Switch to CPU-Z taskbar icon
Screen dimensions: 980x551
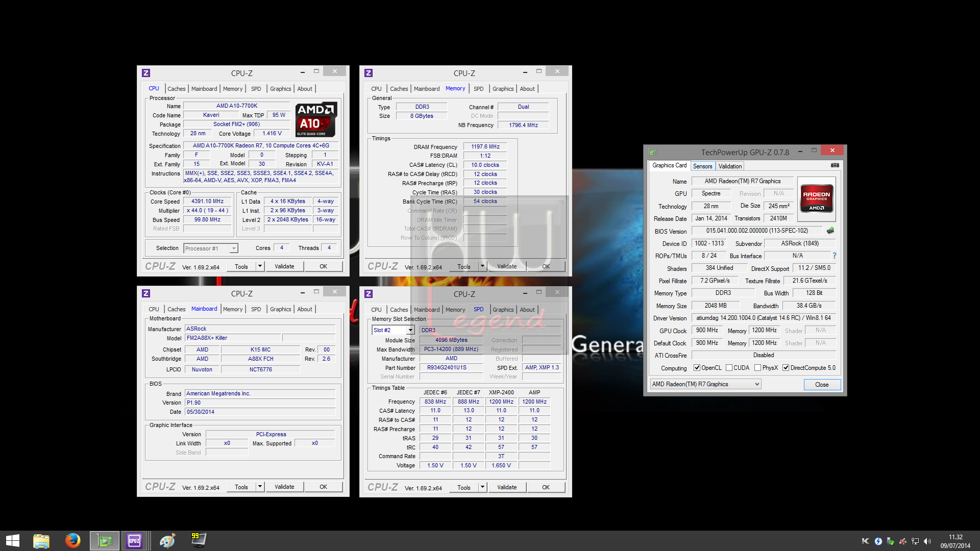[x=135, y=541]
